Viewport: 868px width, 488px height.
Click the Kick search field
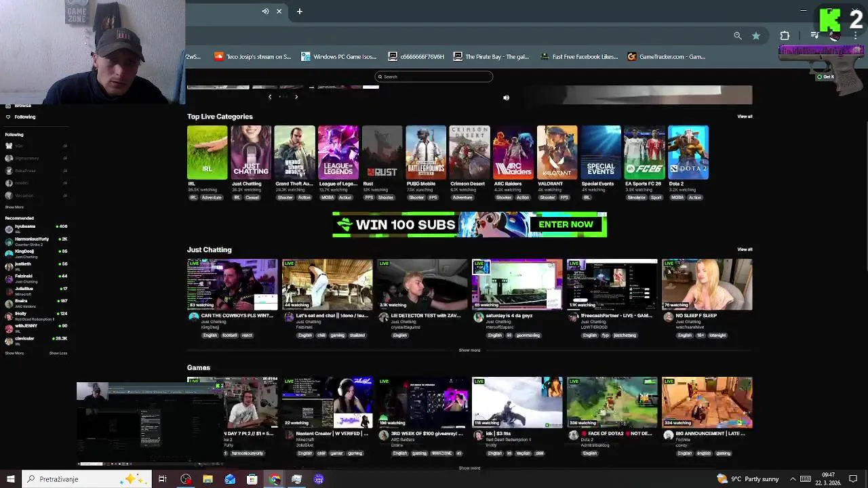click(x=434, y=77)
